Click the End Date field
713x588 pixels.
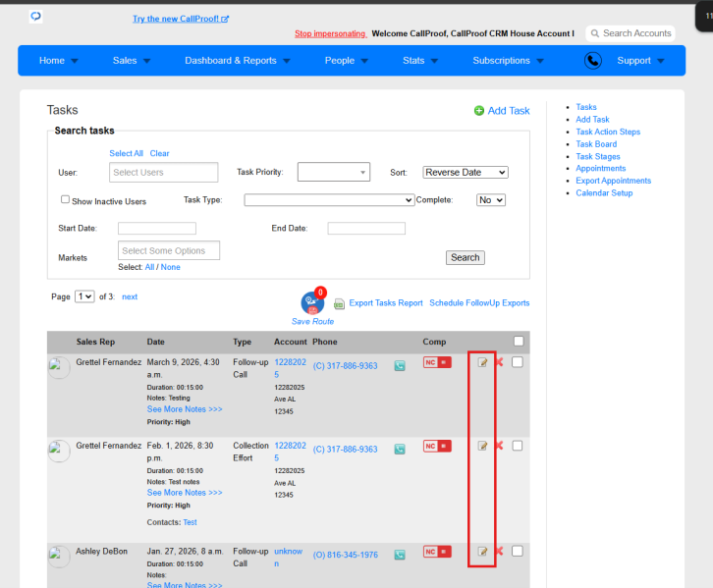(x=366, y=228)
